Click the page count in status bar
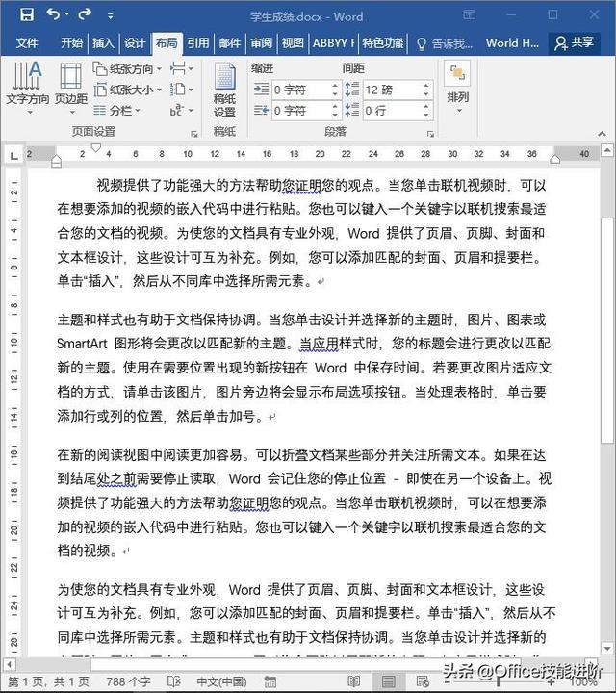616x693 pixels. [x=49, y=681]
